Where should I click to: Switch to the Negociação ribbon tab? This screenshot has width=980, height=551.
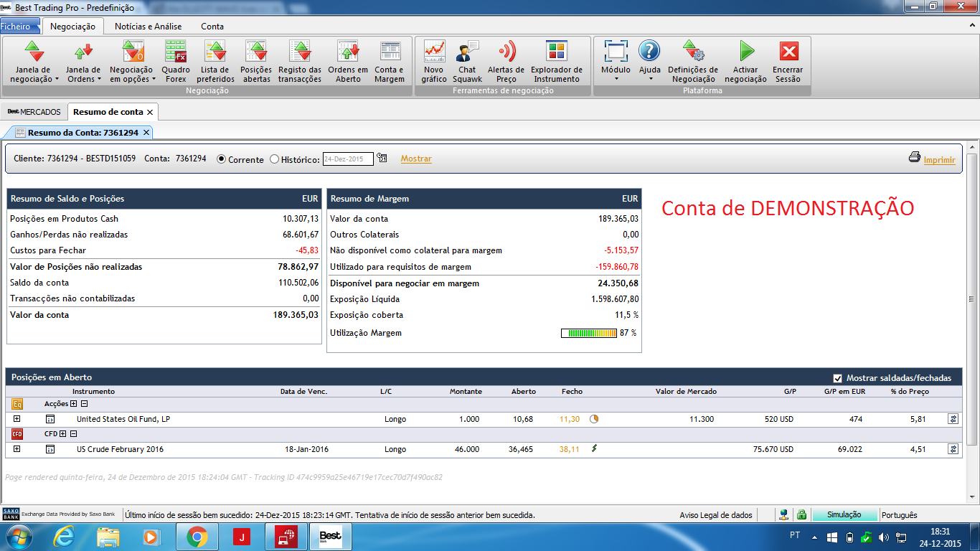[72, 27]
